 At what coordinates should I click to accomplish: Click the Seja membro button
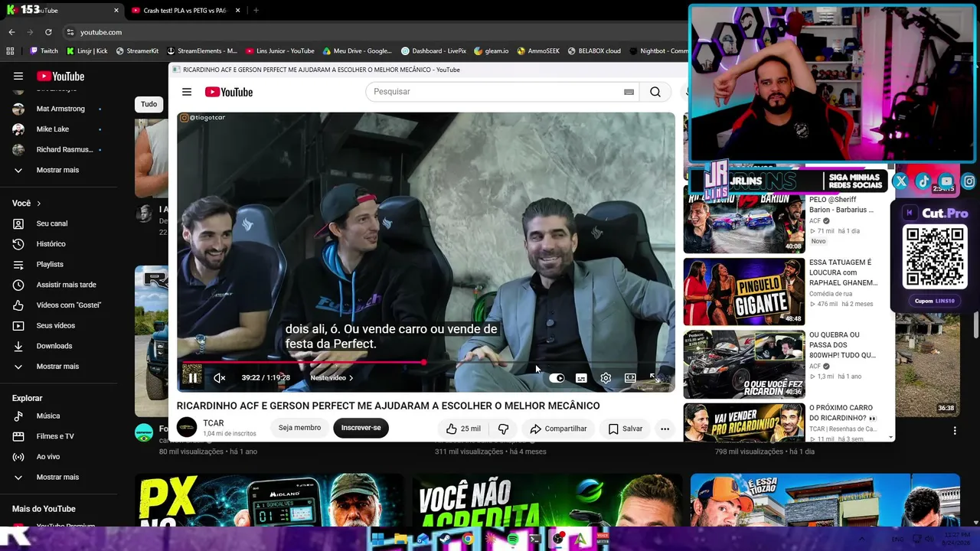(x=299, y=428)
